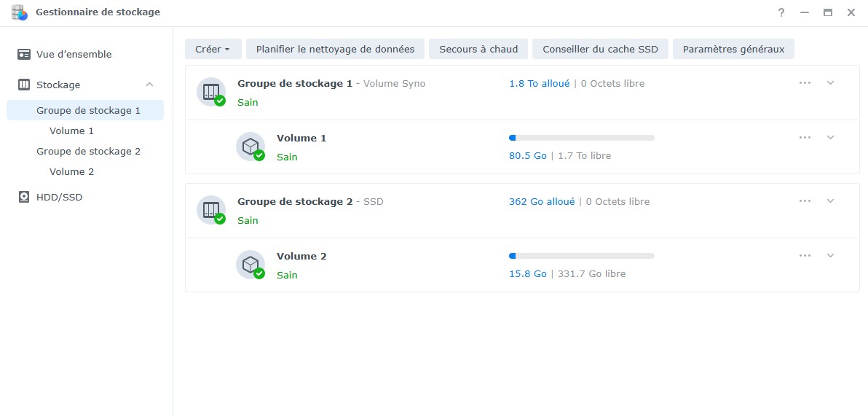Collapse the Stockage section in sidebar

coord(149,85)
